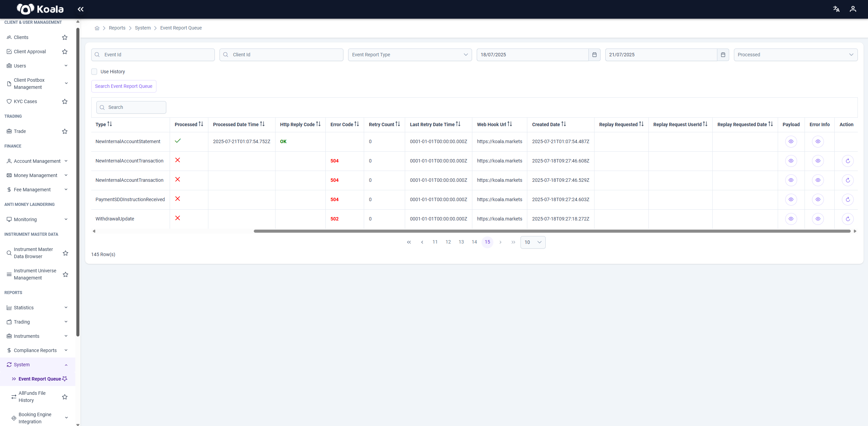868x426 pixels.
Task: Change the rows-per-page dropdown showing 10
Action: (533, 242)
